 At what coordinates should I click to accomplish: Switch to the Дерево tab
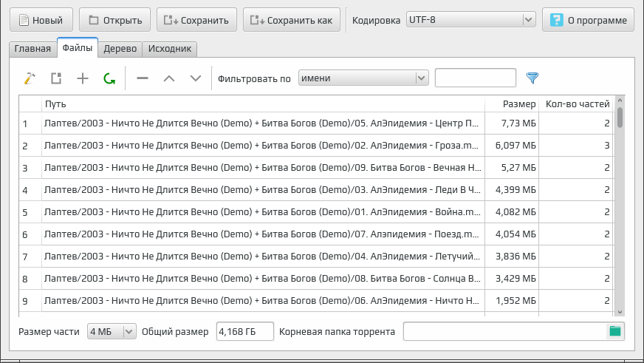(x=120, y=49)
